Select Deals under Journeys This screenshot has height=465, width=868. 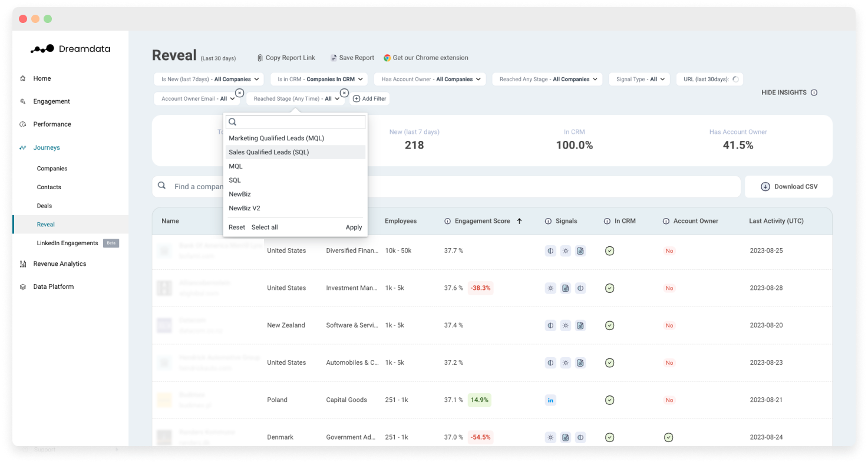tap(44, 206)
